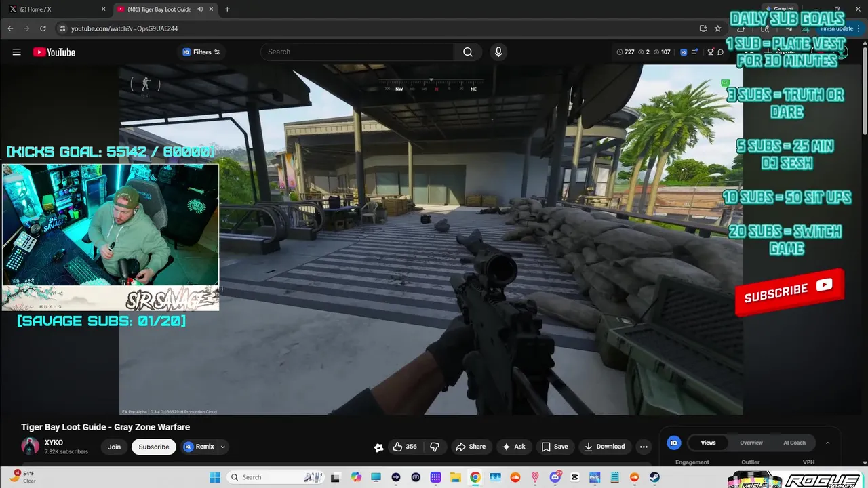Image resolution: width=868 pixels, height=488 pixels.
Task: Focus the YouTube search field
Action: point(357,52)
